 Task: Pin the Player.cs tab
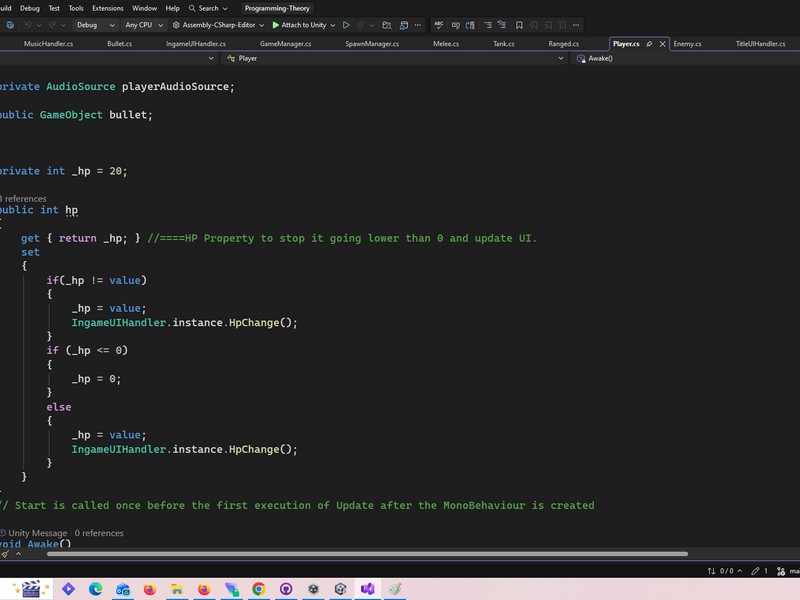pyautogui.click(x=649, y=44)
